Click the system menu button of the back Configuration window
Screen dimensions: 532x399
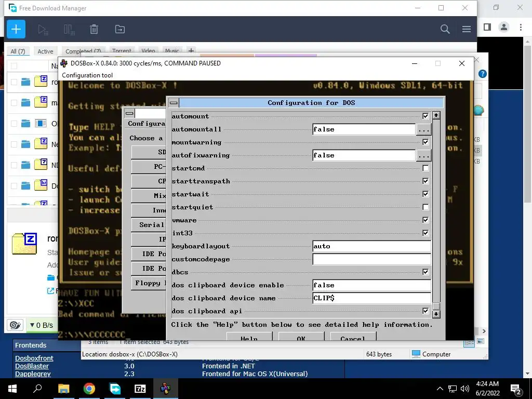(129, 113)
